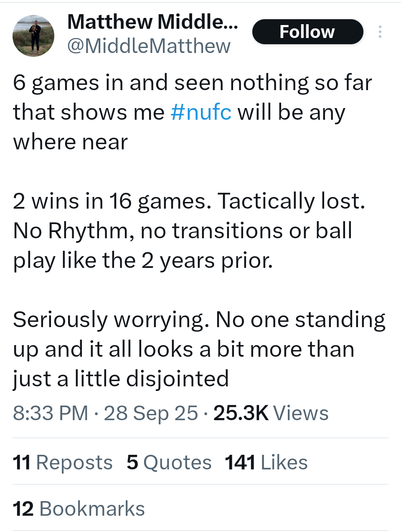The width and height of the screenshot is (401, 532).
Task: Open the 25.3K Views analytics
Action: point(271,413)
